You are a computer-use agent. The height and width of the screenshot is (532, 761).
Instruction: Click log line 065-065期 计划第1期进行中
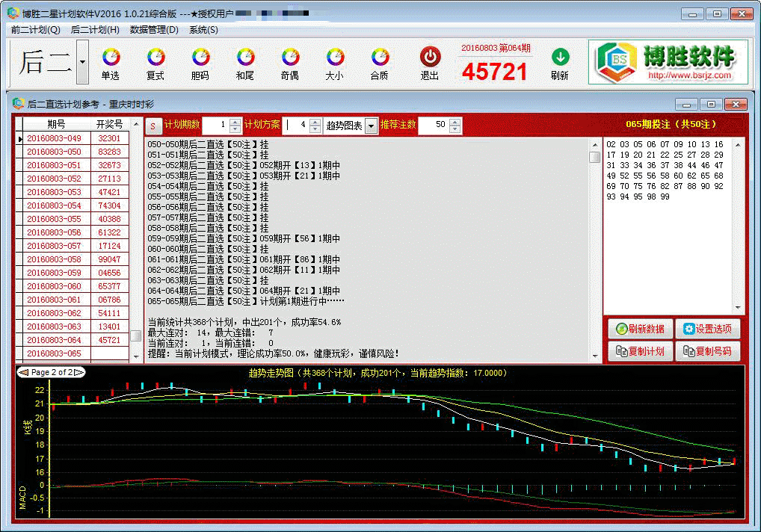246,301
